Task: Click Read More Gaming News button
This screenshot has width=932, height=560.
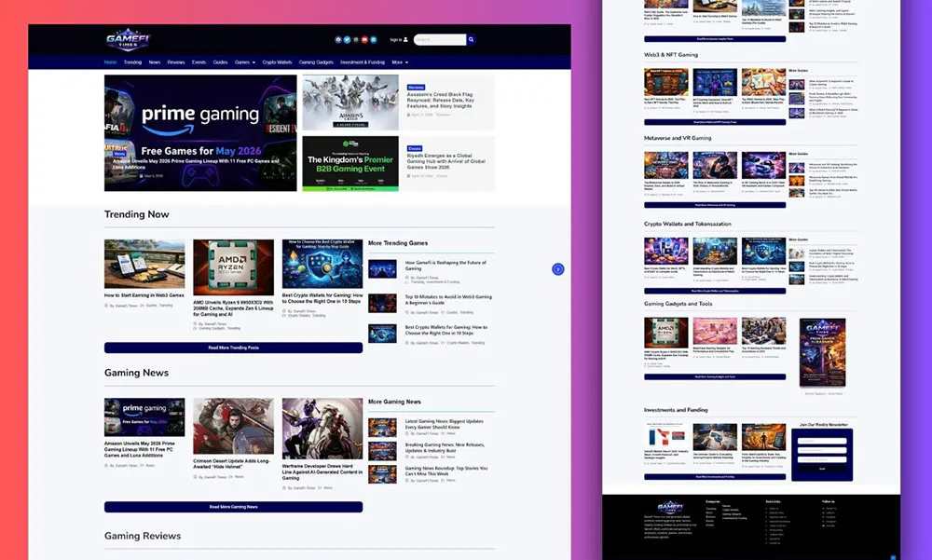Action: coord(234,507)
